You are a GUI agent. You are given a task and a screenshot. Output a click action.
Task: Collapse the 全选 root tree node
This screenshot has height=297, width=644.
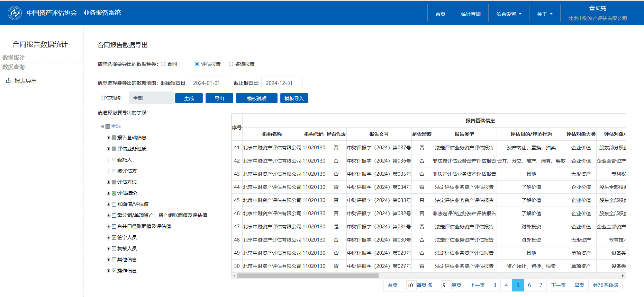coord(102,127)
